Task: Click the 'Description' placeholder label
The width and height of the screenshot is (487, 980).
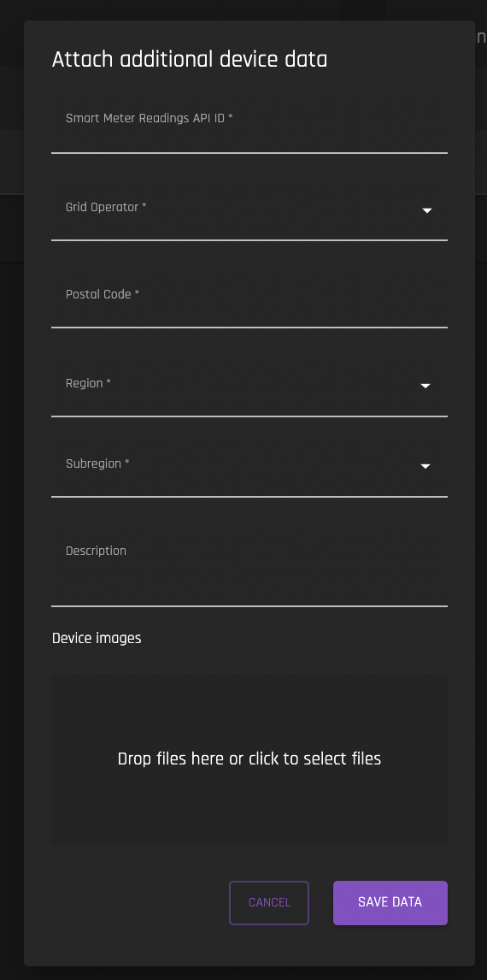Action: pos(96,551)
